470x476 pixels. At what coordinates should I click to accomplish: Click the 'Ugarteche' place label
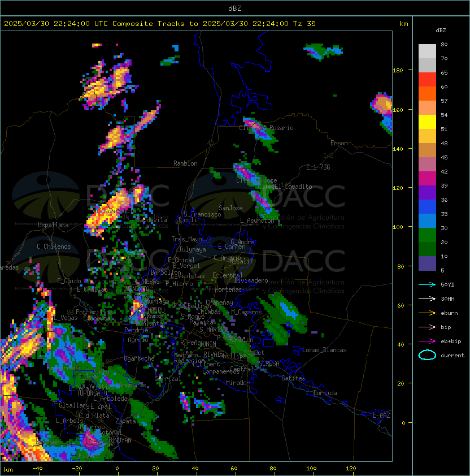140,358
